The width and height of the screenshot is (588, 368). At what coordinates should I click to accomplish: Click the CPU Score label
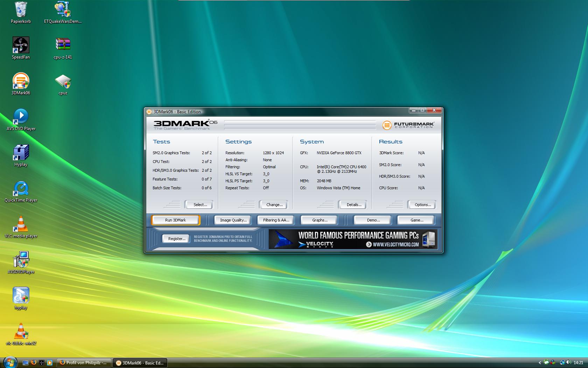[388, 188]
